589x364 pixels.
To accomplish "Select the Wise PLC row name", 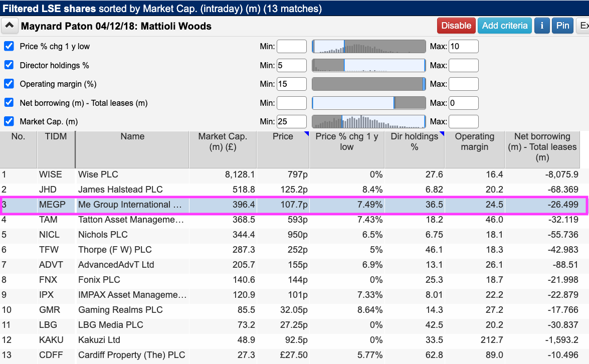I will click(x=98, y=174).
